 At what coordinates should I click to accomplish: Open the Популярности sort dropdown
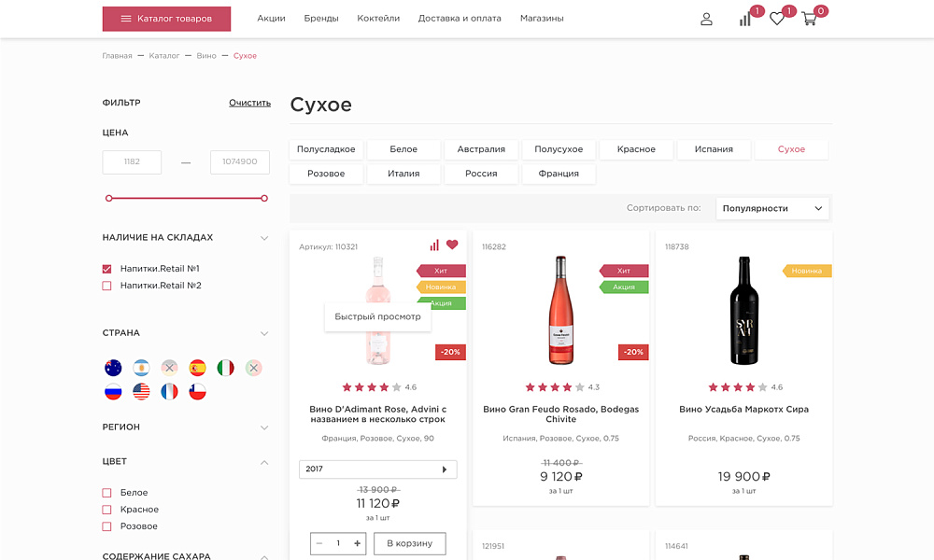coord(772,208)
